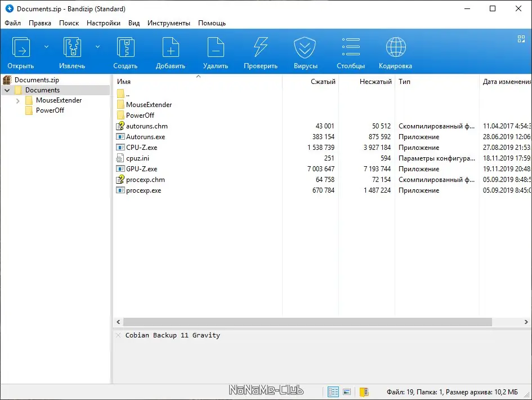The image size is (532, 400).
Task: Click the Открыть (Open) toolbar icon
Action: [21, 47]
